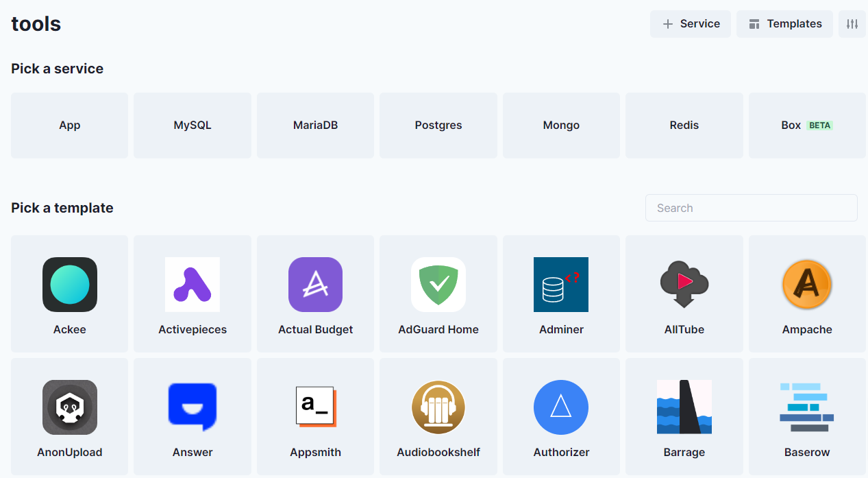Image resolution: width=868 pixels, height=478 pixels.
Task: Add a Mongo service
Action: [x=561, y=126]
